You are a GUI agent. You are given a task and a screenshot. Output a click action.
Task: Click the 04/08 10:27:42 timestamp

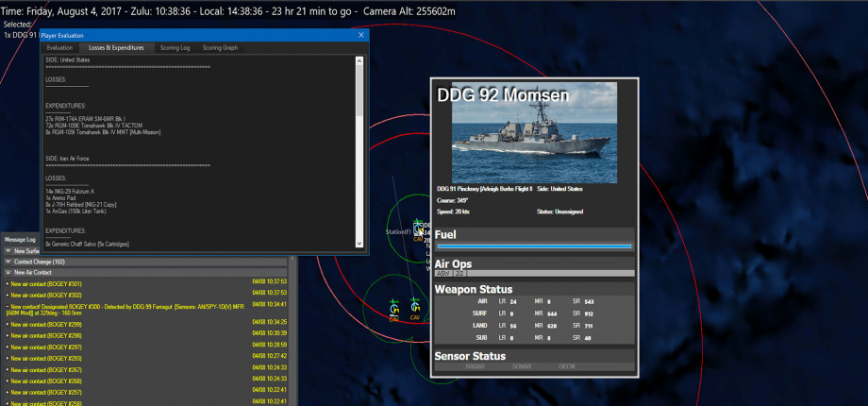[x=269, y=356]
